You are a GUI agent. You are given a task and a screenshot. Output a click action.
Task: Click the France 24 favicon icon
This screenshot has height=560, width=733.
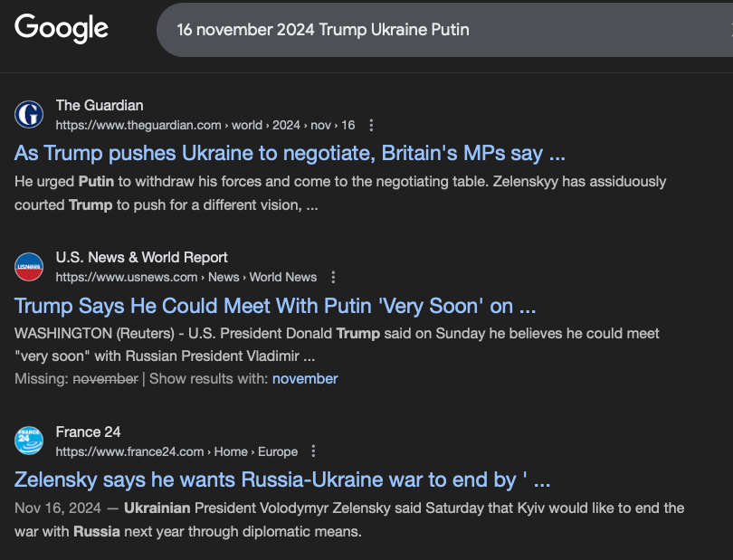[x=29, y=441]
